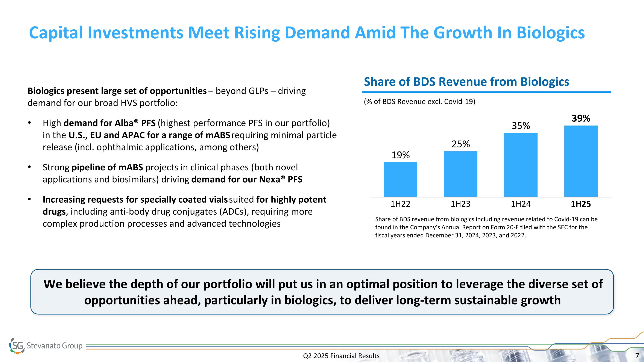Screen dimensions: 644x362
Task: Click the 39% data label
Action: point(581,118)
